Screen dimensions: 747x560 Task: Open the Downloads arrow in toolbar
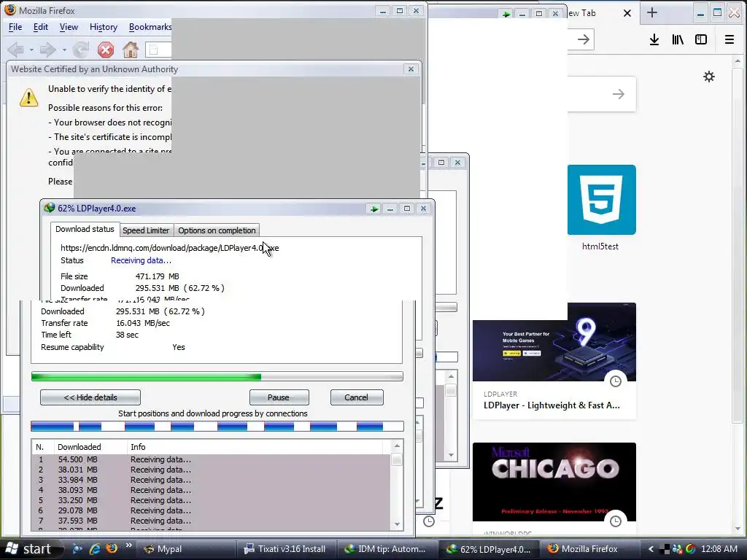654,39
